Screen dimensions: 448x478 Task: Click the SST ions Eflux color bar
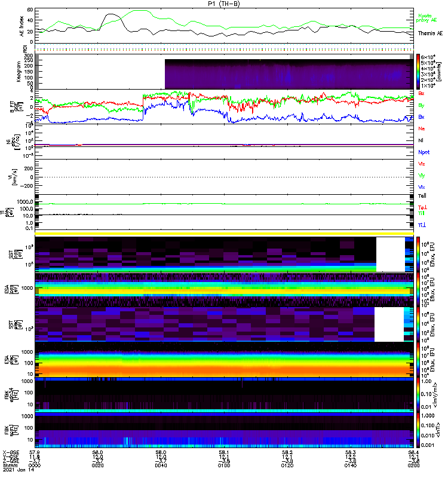point(418,254)
